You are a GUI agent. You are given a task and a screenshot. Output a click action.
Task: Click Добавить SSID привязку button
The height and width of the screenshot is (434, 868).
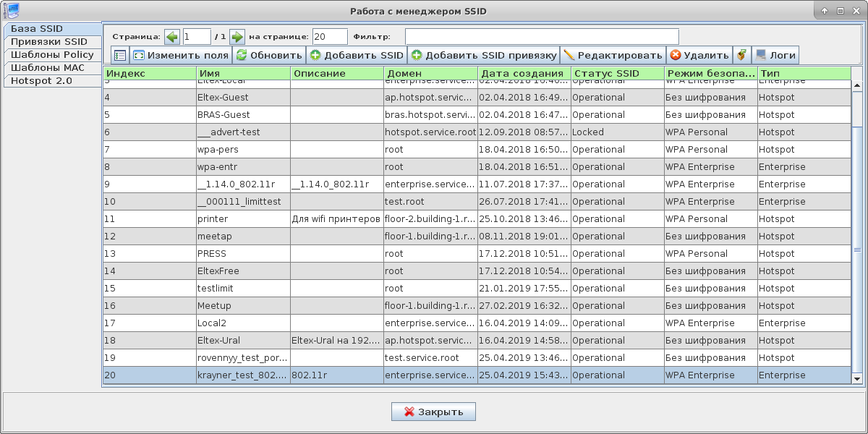pyautogui.click(x=484, y=55)
